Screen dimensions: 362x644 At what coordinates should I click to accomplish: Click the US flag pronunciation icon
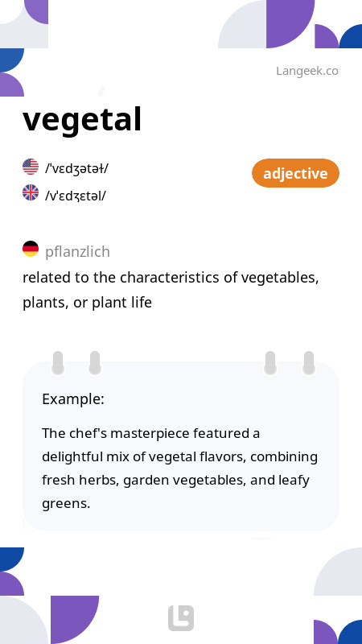[31, 167]
